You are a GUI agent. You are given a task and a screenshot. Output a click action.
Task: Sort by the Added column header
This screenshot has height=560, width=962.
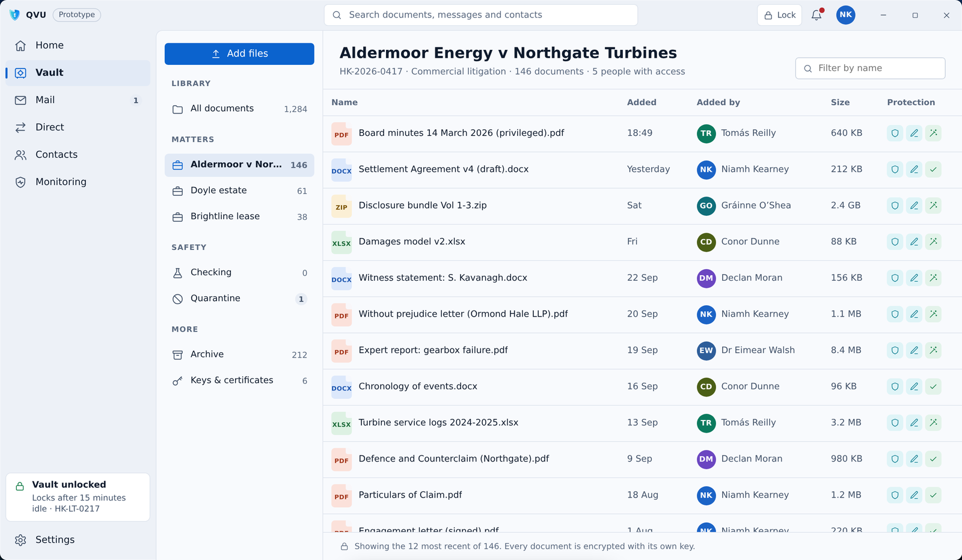642,102
